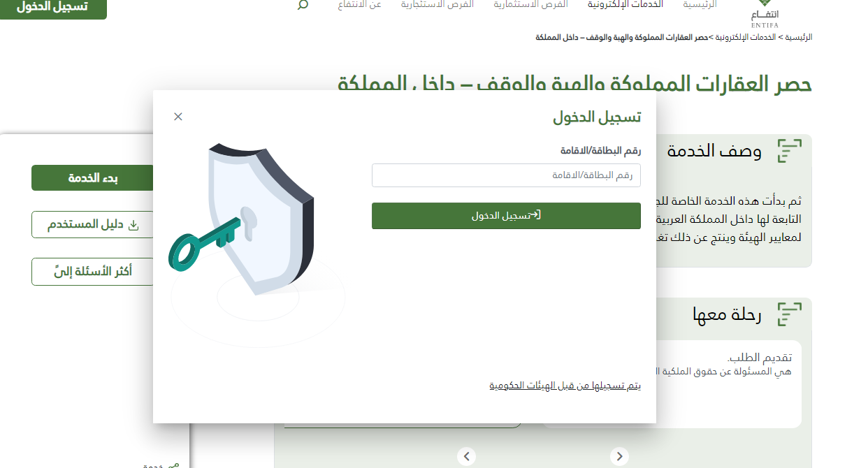
Task: Click the service description section icon
Action: click(789, 151)
